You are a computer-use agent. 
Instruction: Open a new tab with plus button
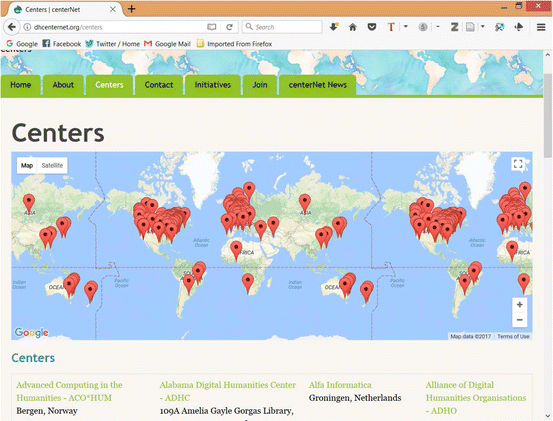coord(132,9)
